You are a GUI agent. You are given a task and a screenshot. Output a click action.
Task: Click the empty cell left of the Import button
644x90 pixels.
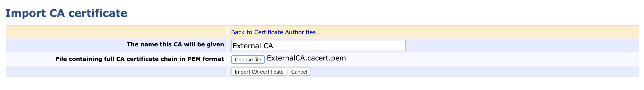click(x=116, y=71)
